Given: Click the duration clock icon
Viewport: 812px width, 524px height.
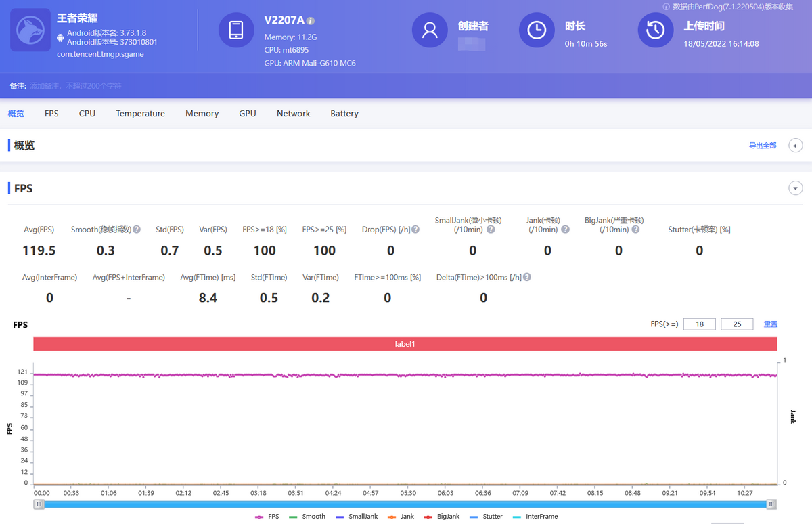Looking at the screenshot, I should tap(537, 30).
